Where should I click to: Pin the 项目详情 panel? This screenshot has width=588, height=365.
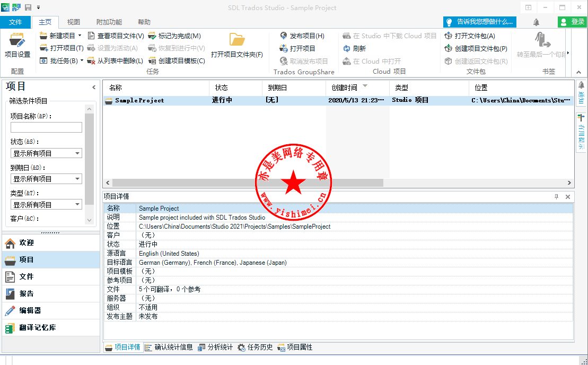[x=556, y=197]
